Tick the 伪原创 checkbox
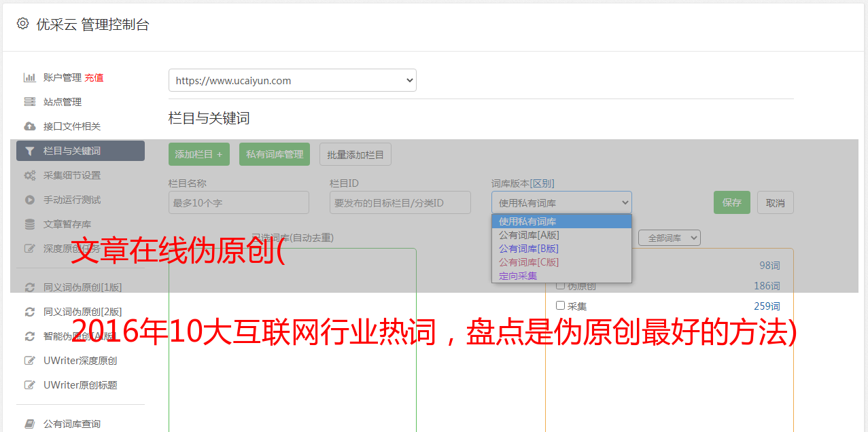 tap(561, 286)
